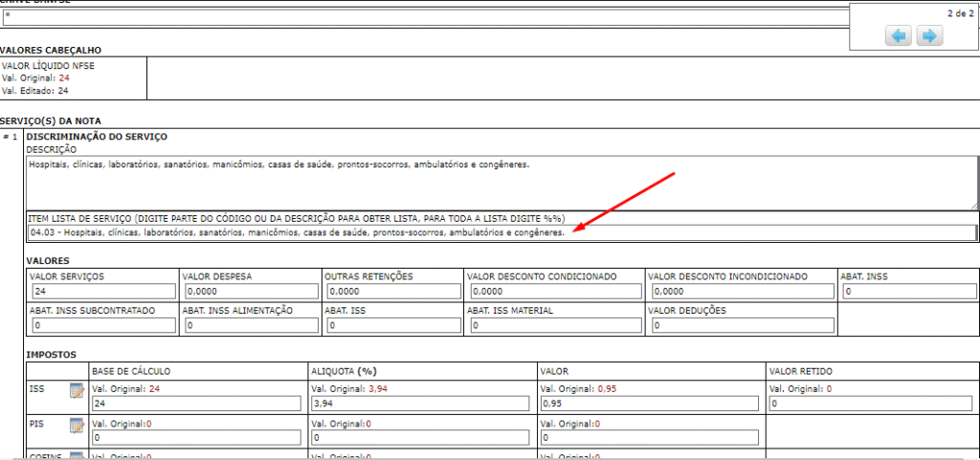Select the PIS Base de Cálculo field

tap(196, 437)
